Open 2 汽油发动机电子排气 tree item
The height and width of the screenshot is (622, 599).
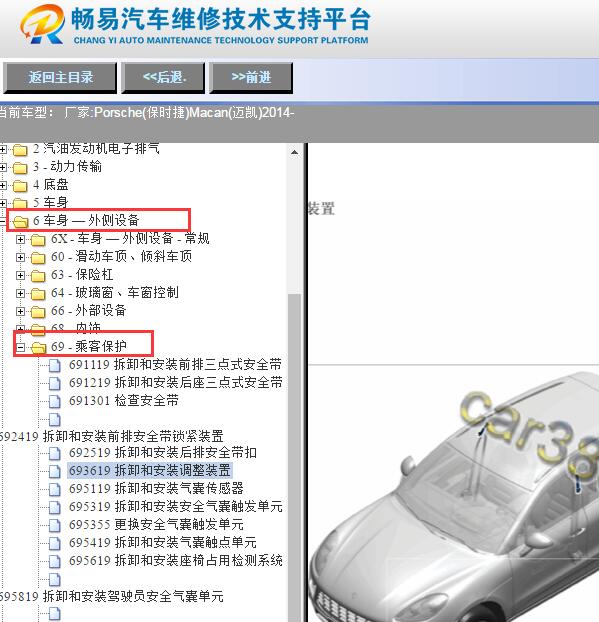click(96, 149)
